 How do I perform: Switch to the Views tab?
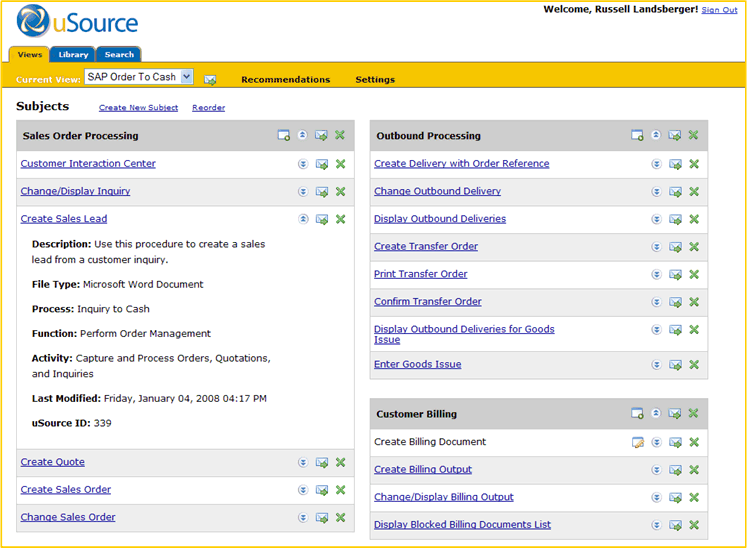click(x=30, y=54)
